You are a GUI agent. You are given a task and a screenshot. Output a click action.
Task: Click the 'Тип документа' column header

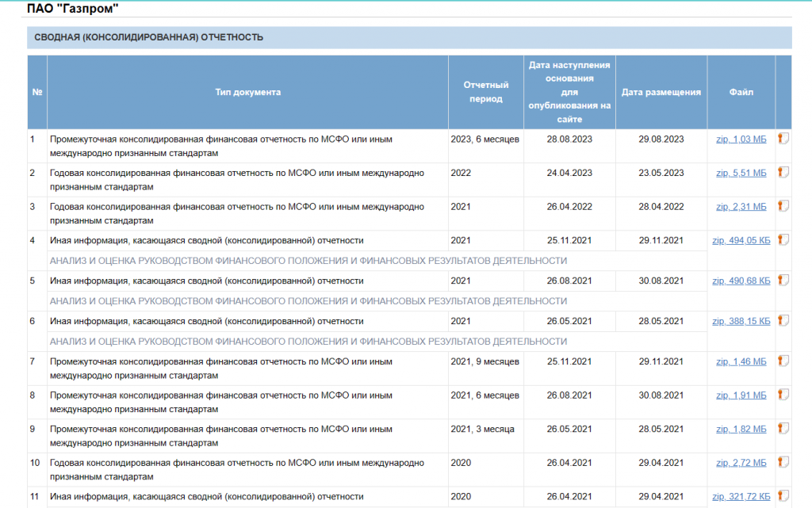coord(247,92)
